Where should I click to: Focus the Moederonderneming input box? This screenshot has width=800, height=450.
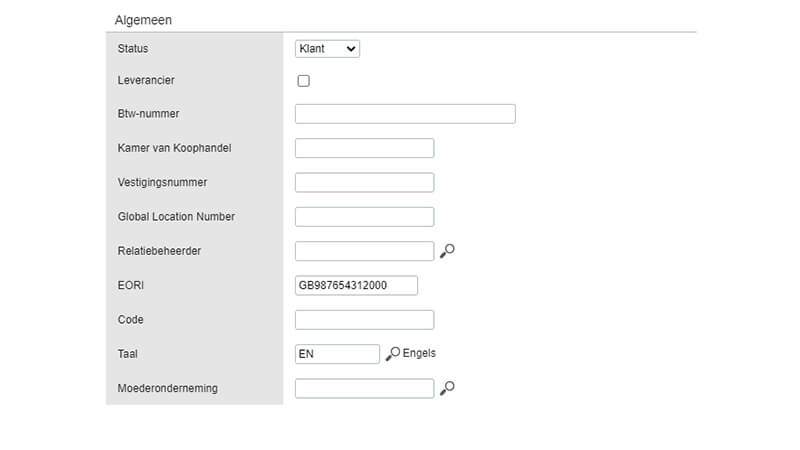(364, 388)
